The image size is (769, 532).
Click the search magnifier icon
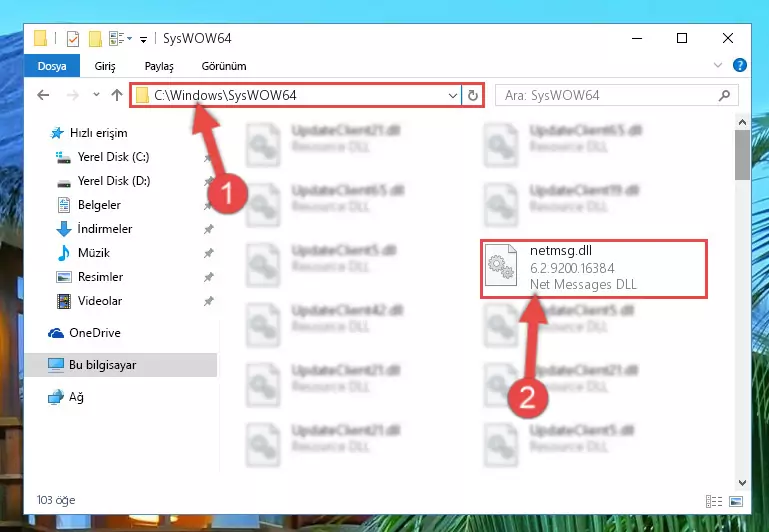coord(724,95)
